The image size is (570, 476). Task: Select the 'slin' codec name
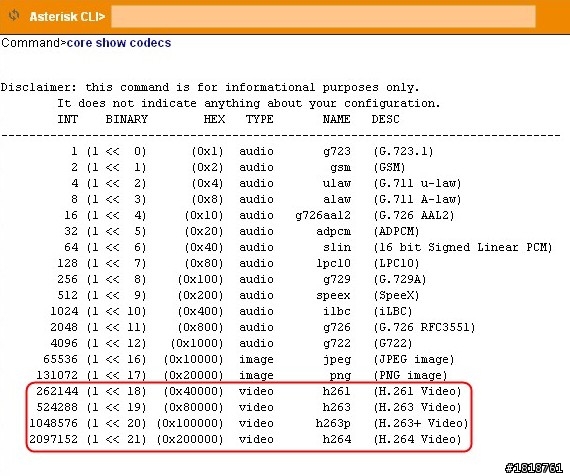click(x=337, y=247)
